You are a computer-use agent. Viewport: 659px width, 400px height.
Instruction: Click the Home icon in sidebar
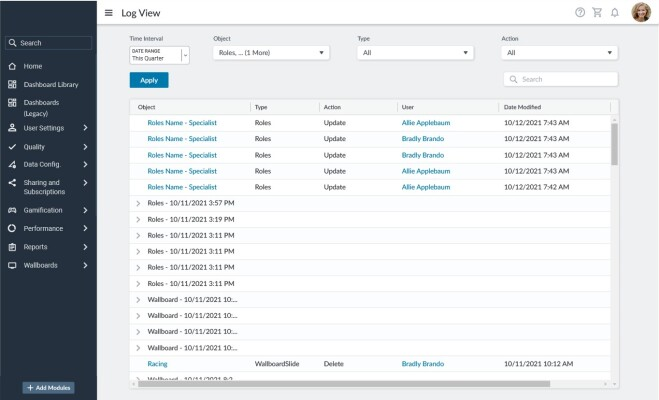(x=12, y=66)
